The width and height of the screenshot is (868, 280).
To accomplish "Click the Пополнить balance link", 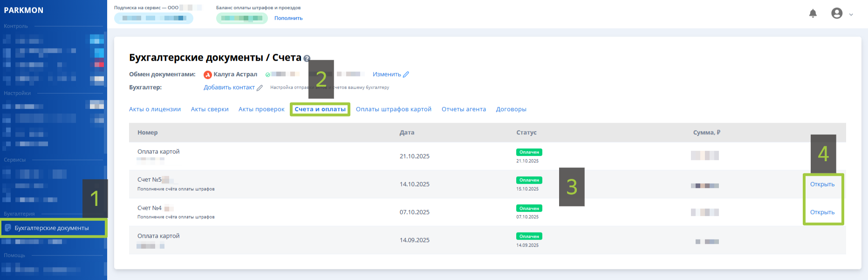I will pyautogui.click(x=288, y=18).
